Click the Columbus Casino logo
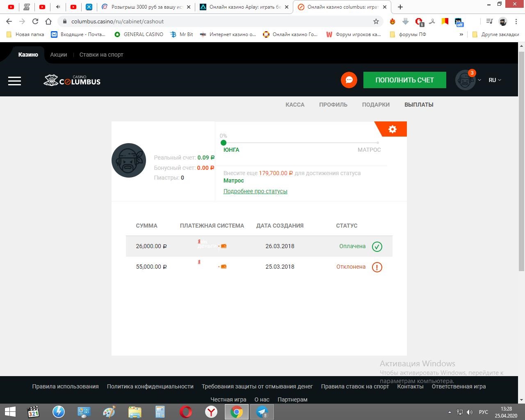Image resolution: width=525 pixels, height=420 pixels. [x=72, y=80]
